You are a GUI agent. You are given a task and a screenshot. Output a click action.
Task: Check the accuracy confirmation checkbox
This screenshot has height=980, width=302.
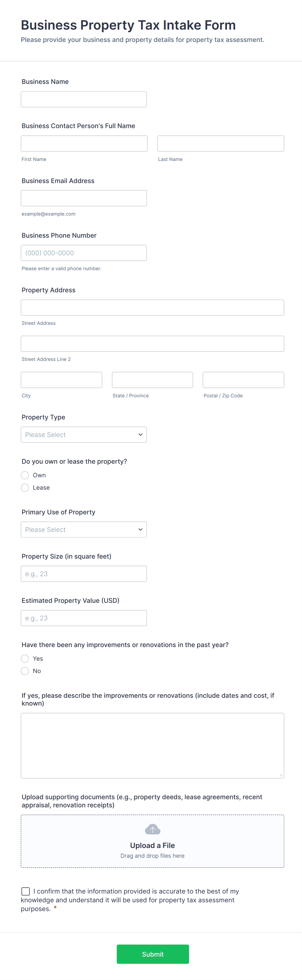point(26,891)
